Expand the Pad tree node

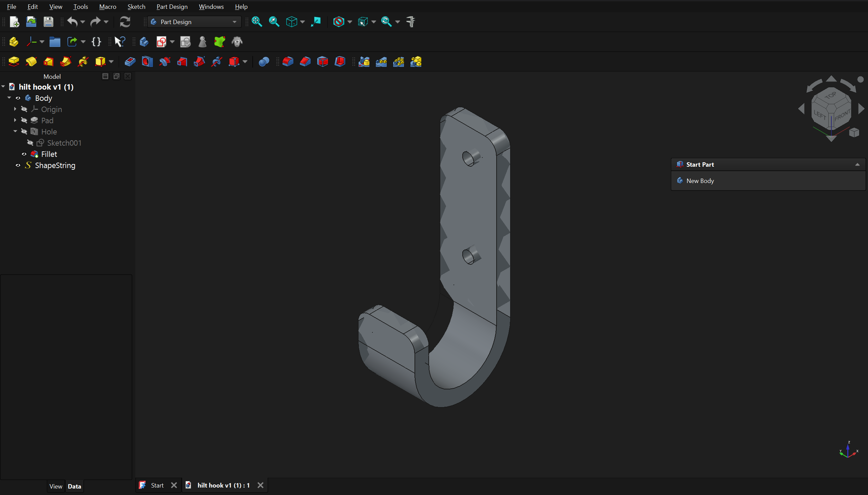[x=15, y=120]
